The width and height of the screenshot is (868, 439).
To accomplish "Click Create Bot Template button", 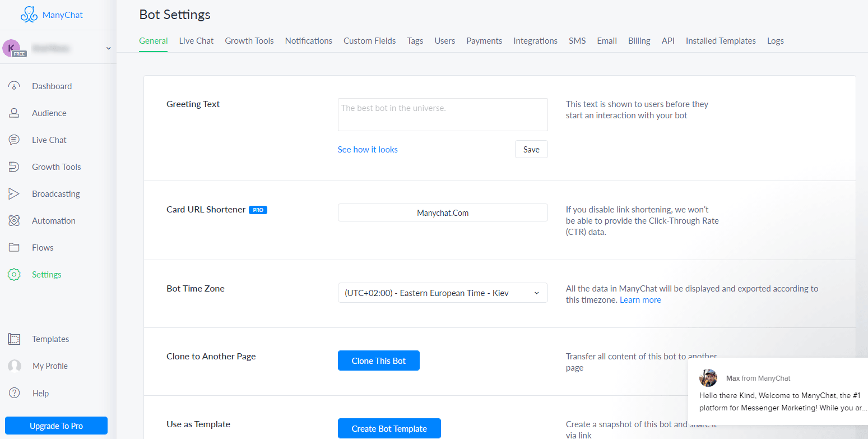I will click(x=389, y=428).
